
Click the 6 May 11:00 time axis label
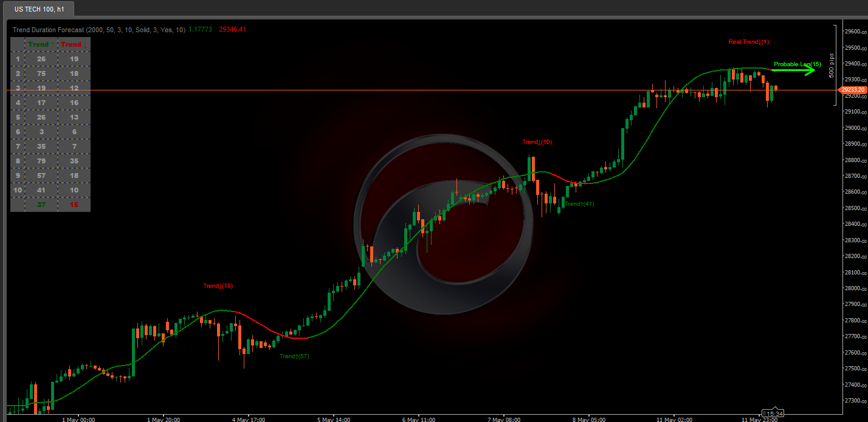pos(419,419)
